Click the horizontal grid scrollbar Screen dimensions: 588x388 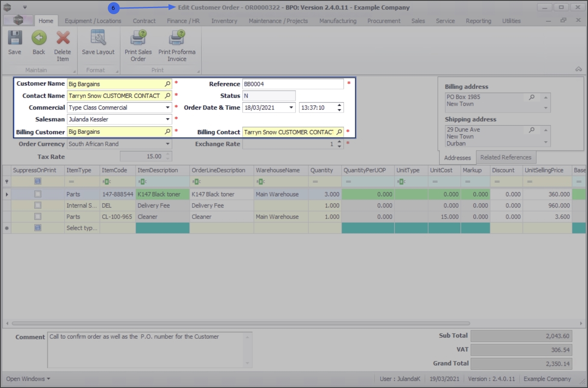click(241, 323)
